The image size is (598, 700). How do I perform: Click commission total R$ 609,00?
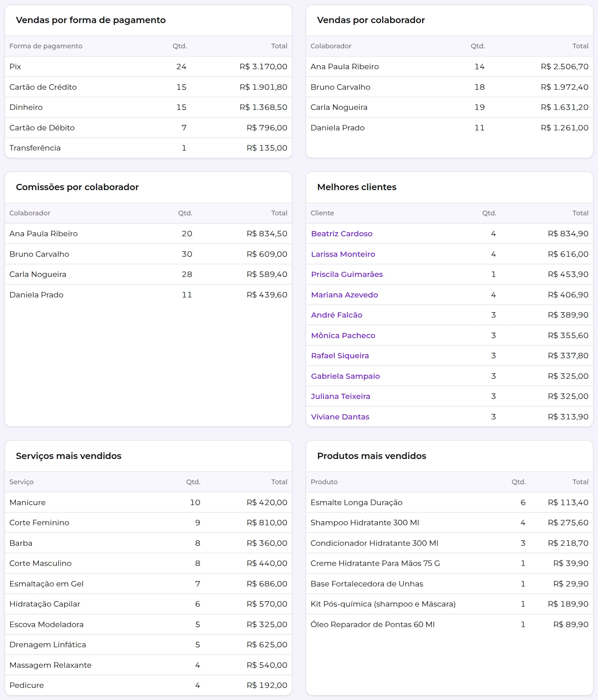(x=267, y=254)
